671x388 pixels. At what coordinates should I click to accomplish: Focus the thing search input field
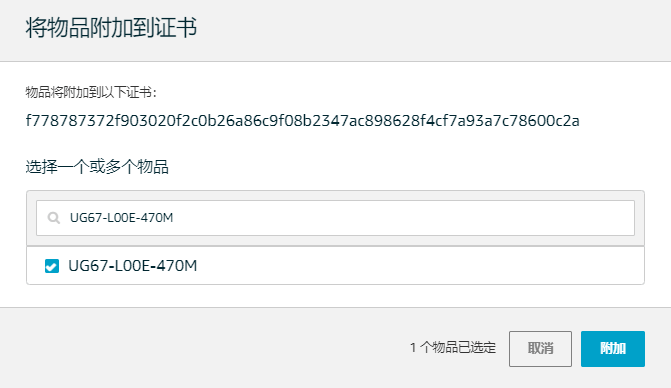[x=335, y=218]
